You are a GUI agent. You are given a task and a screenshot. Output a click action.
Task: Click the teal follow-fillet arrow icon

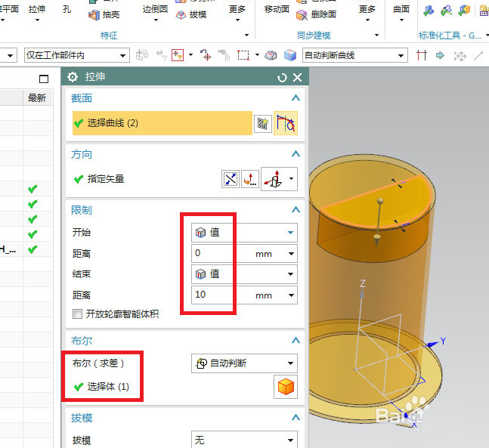pos(440,55)
